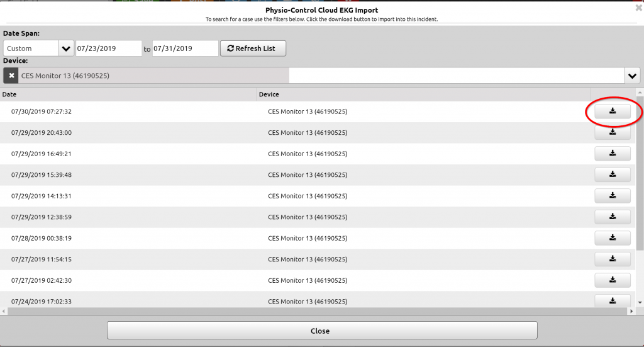Click device name in 07/30/2019 07:27:32 row

pos(308,111)
